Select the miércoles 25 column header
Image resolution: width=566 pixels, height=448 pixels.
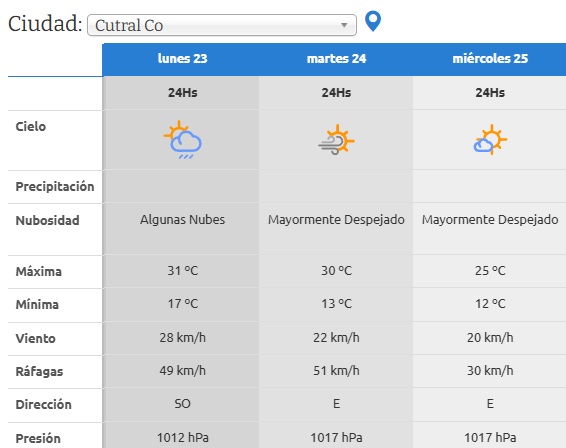tap(490, 58)
